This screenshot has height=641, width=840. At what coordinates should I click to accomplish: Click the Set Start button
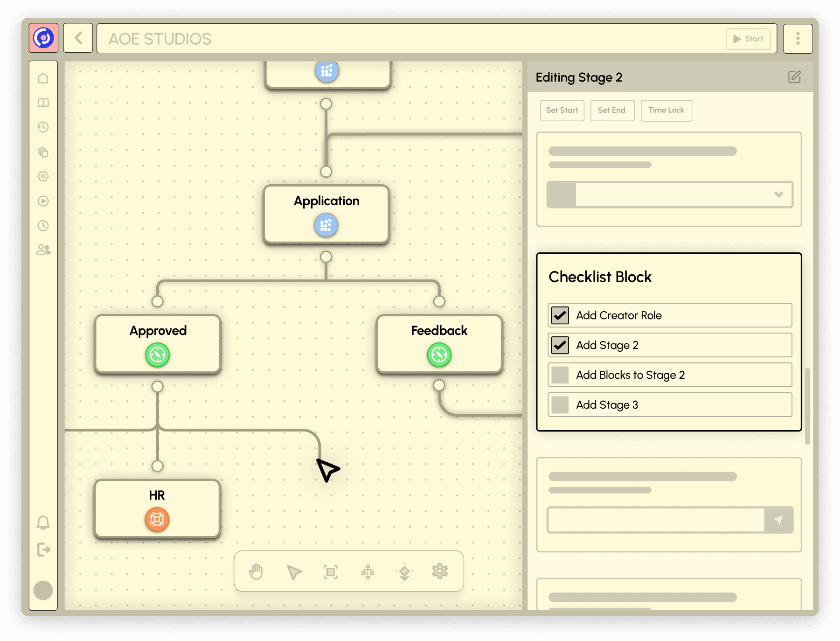point(562,111)
